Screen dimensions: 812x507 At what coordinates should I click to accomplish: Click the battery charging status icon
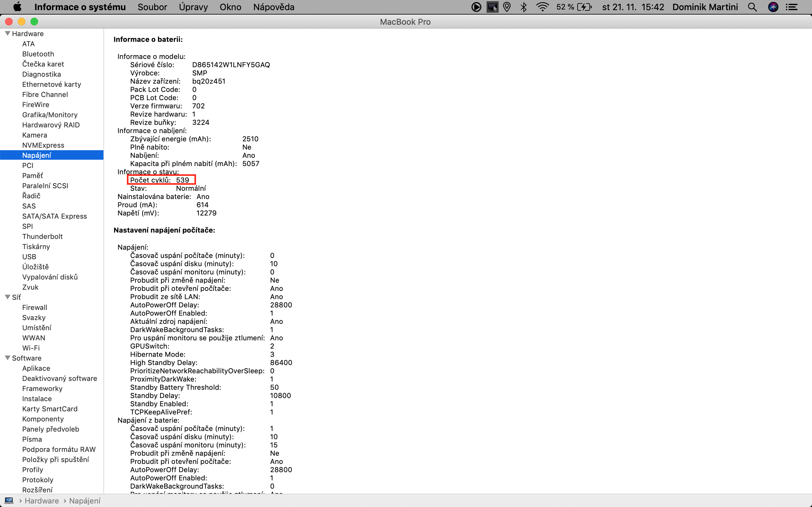tap(584, 7)
